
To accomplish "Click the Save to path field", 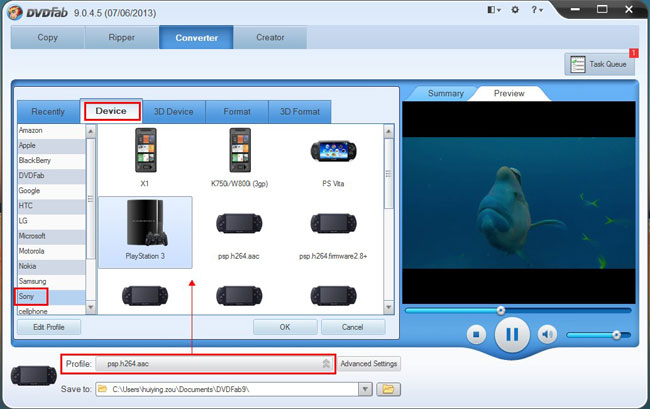I will (227, 389).
